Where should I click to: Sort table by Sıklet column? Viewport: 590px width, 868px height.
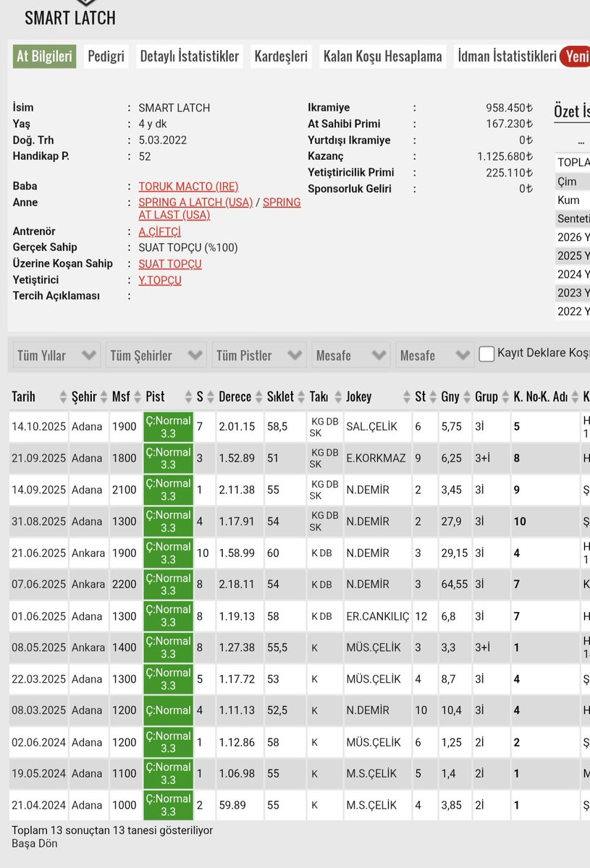285,396
